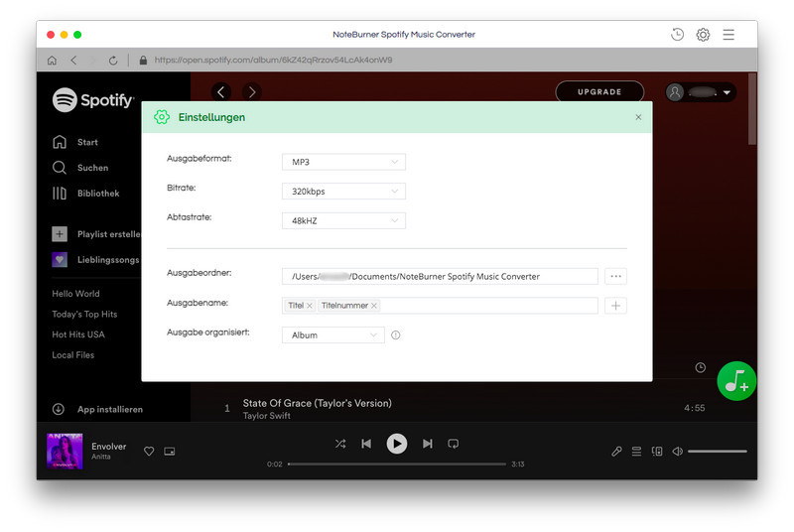Browse output folder with ellipsis button
Screen dimensions: 794x532
pos(615,276)
